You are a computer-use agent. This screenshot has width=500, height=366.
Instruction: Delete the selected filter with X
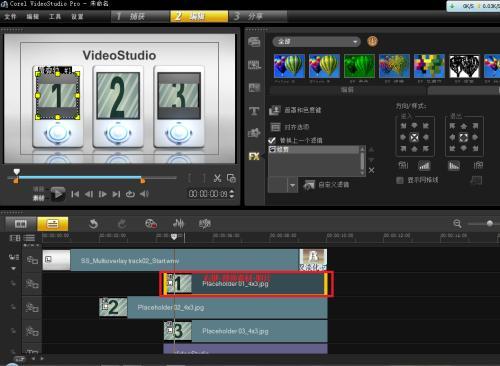coord(371,170)
